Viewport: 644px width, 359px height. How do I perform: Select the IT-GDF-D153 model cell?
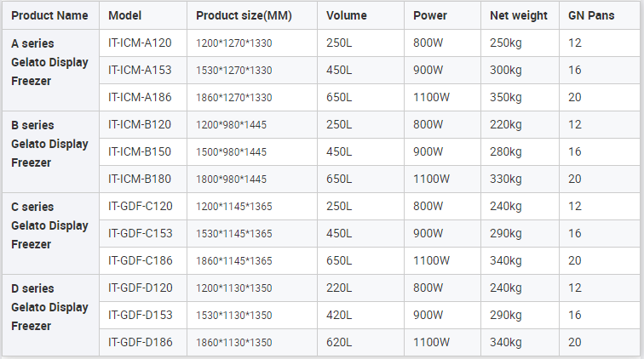tap(140, 315)
